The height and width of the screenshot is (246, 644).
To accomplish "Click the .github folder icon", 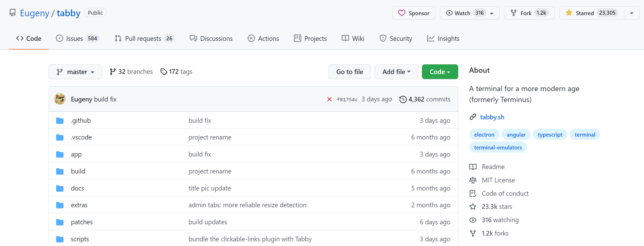I will pos(60,121).
